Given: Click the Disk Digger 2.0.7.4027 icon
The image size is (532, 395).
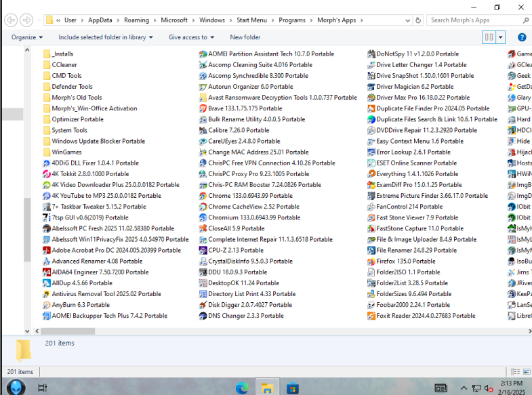Looking at the screenshot, I should 203,305.
